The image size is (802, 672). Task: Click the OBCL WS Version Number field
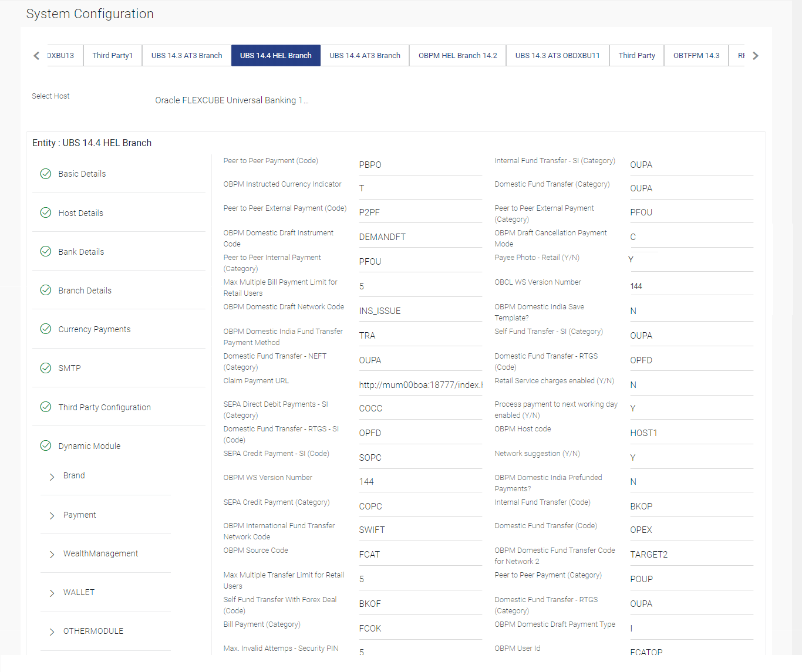coord(692,286)
